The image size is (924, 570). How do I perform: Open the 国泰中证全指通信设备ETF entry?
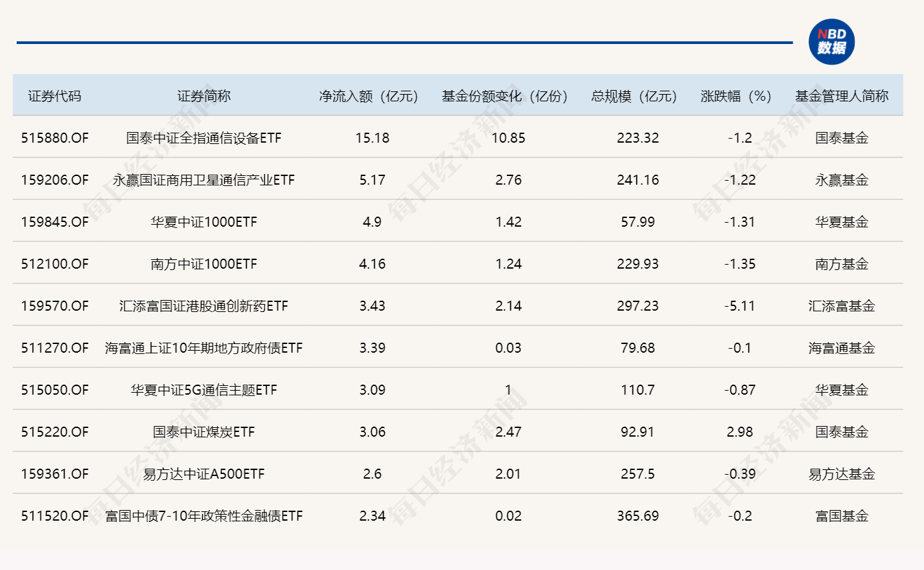[203, 137]
